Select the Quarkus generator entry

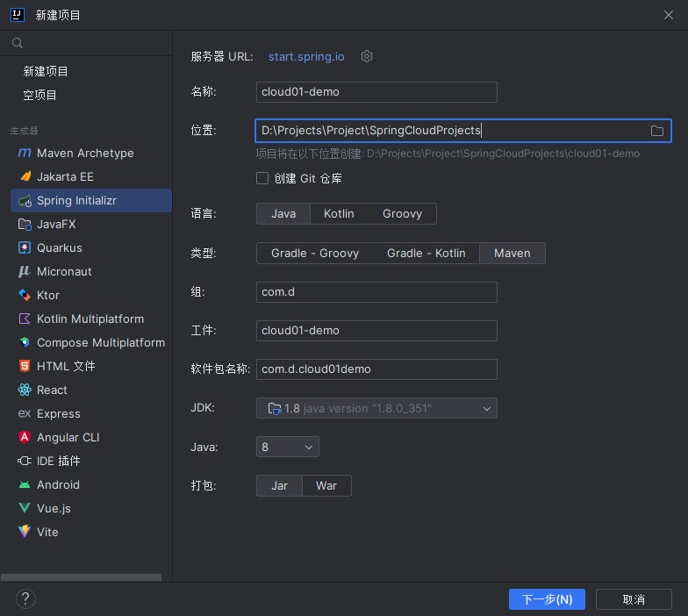point(91,247)
